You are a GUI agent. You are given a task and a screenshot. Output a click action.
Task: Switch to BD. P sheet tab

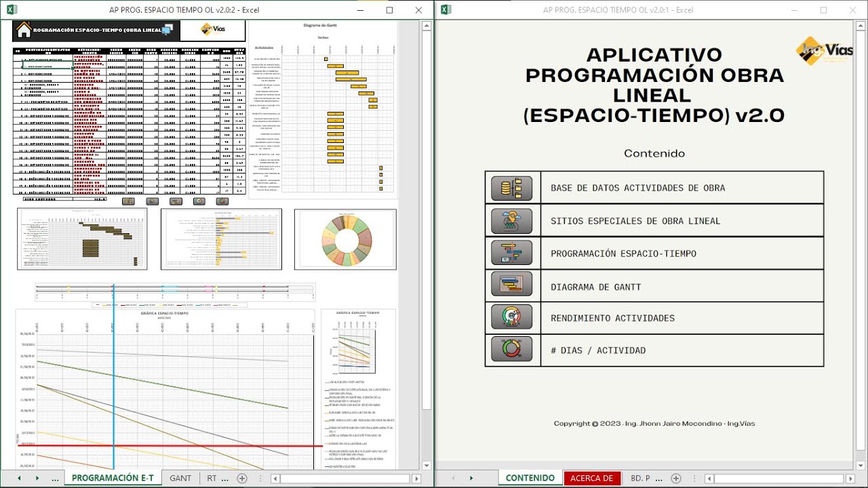point(640,478)
